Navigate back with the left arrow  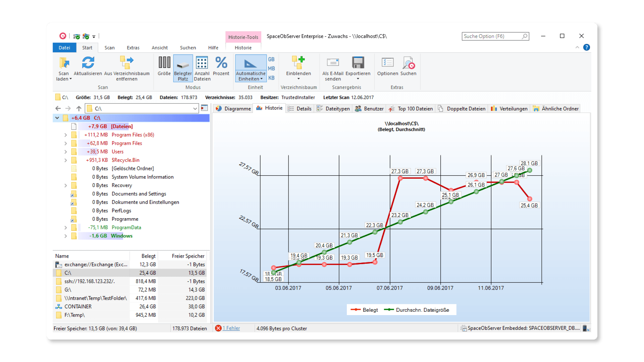pos(58,109)
